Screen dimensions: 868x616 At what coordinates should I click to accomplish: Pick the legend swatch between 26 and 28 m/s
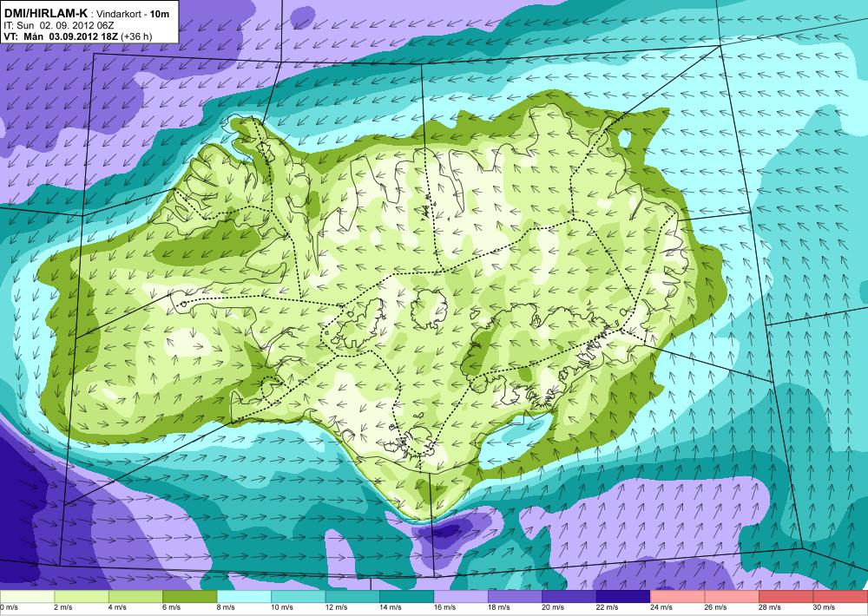tap(733, 597)
